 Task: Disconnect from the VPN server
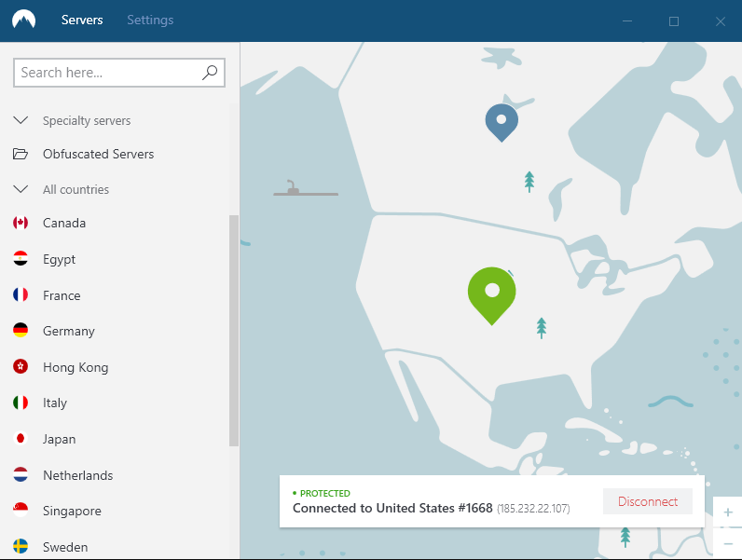[647, 501]
